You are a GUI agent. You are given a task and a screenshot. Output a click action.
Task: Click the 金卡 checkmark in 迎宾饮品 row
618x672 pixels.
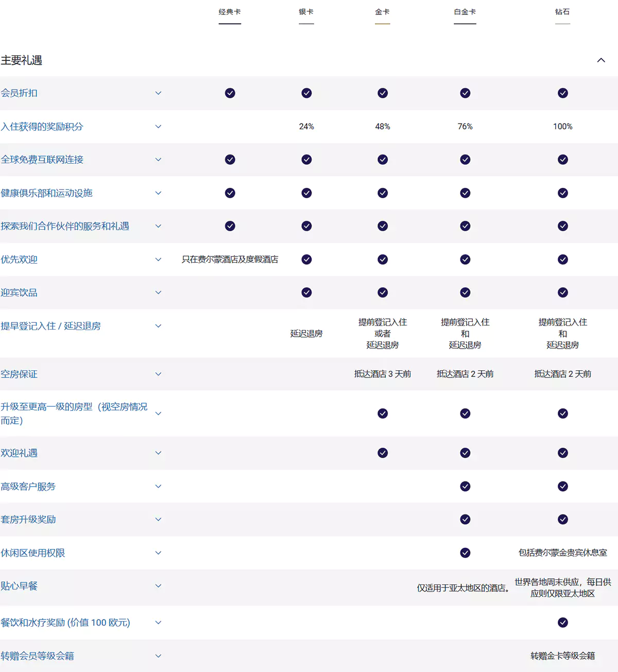382,292
